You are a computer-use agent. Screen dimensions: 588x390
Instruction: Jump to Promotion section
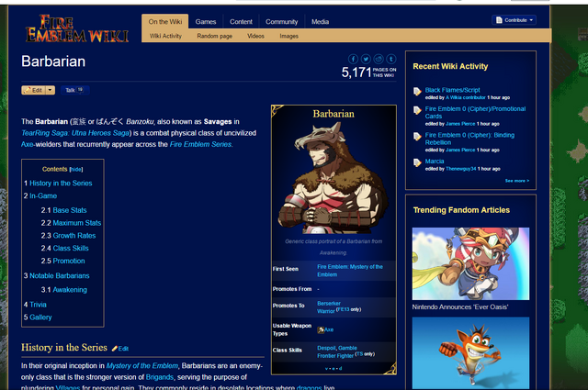[x=69, y=262]
